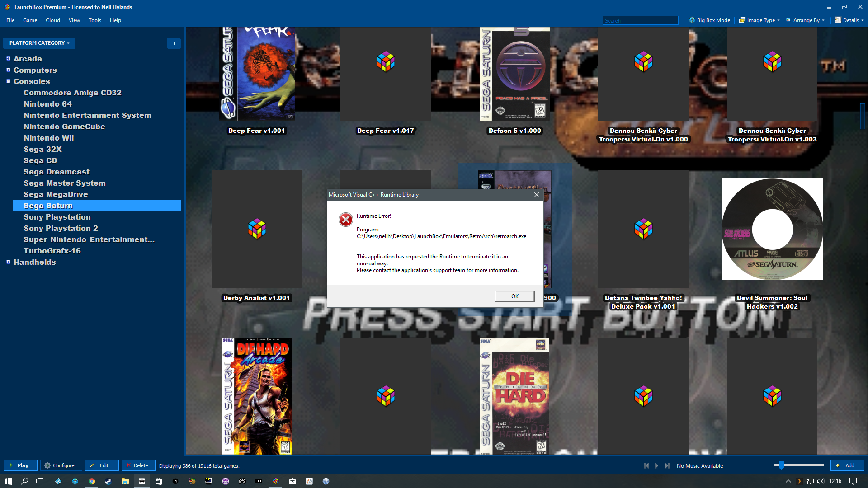
Task: Open Microsoft Store from taskbar
Action: tap(159, 481)
